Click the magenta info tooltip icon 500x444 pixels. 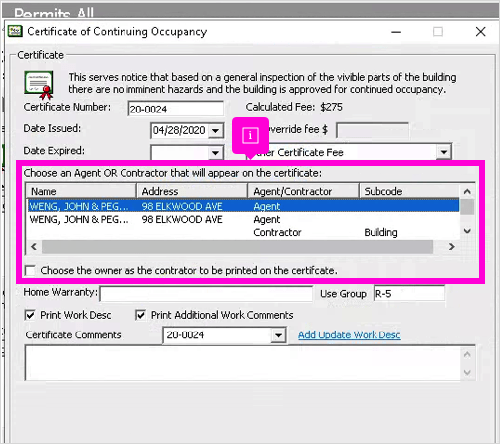click(x=250, y=135)
